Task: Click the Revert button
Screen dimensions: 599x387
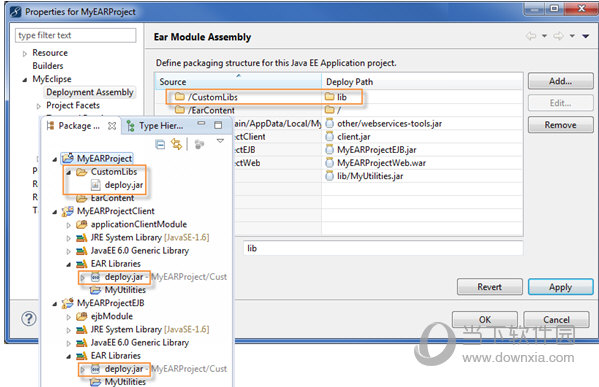Action: pyautogui.click(x=489, y=287)
